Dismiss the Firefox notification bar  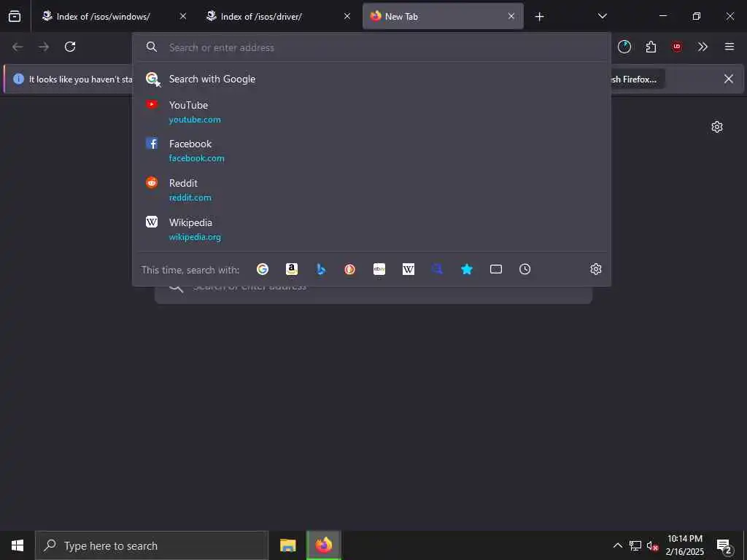point(729,79)
